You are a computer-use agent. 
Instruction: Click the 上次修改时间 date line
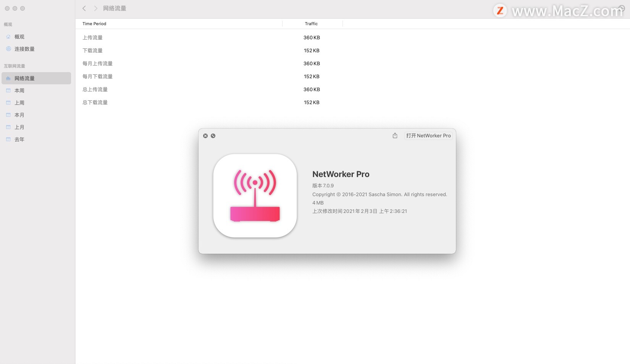pyautogui.click(x=360, y=211)
